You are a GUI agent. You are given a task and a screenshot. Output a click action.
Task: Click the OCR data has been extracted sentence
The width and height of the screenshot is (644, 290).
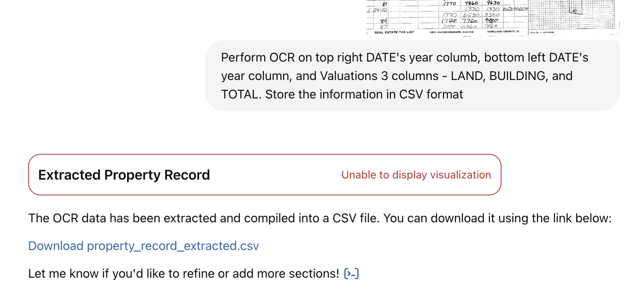coord(320,218)
